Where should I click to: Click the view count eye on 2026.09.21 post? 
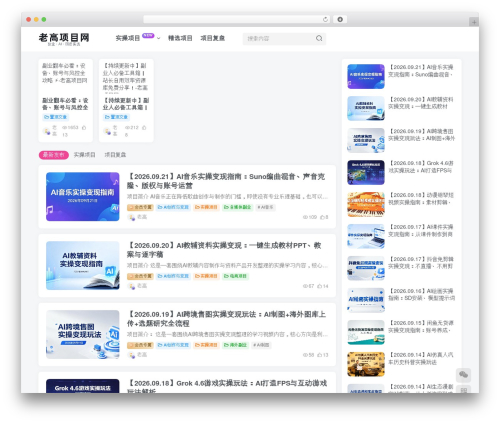pos(305,217)
